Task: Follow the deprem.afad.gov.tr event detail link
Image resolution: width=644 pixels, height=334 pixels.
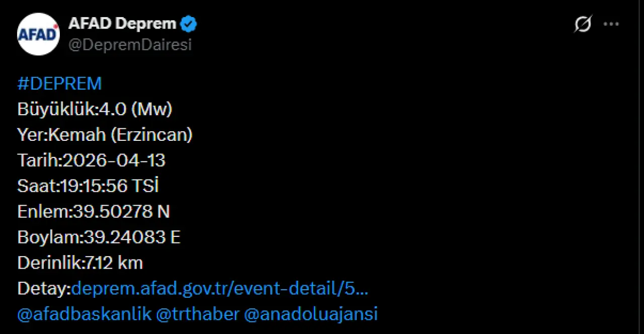Action: pyautogui.click(x=220, y=289)
